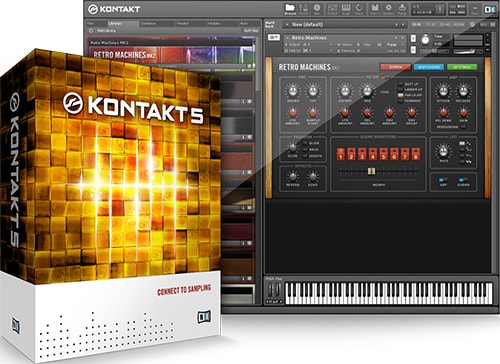Click the wrench icon of Retro Machines instrument header
This screenshot has height=364, width=500.
click(x=274, y=38)
